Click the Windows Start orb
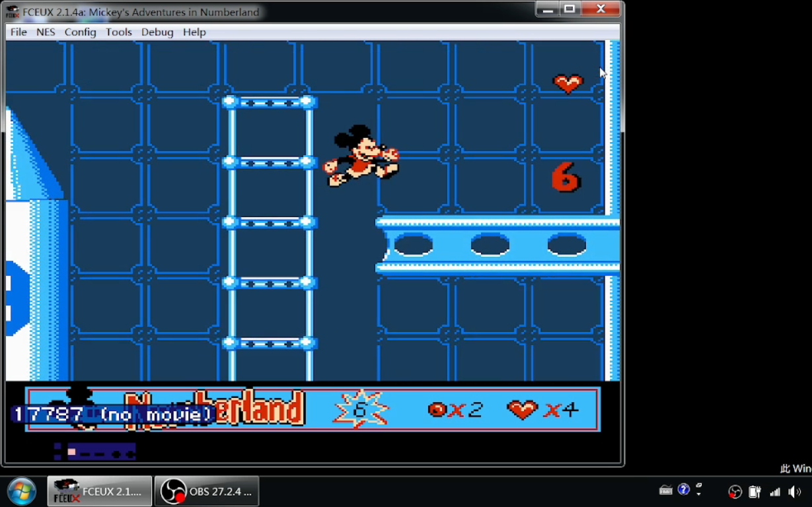 coord(22,491)
